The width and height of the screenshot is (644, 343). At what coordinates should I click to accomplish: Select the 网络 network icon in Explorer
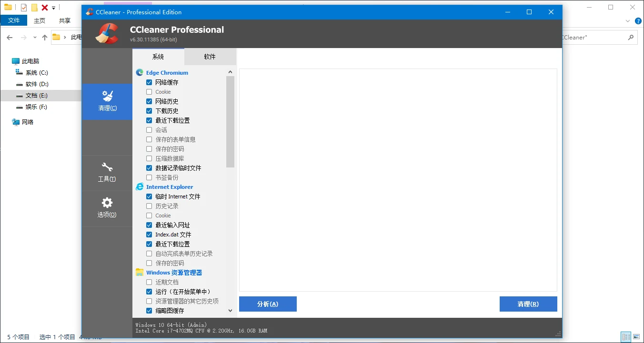[x=16, y=122]
